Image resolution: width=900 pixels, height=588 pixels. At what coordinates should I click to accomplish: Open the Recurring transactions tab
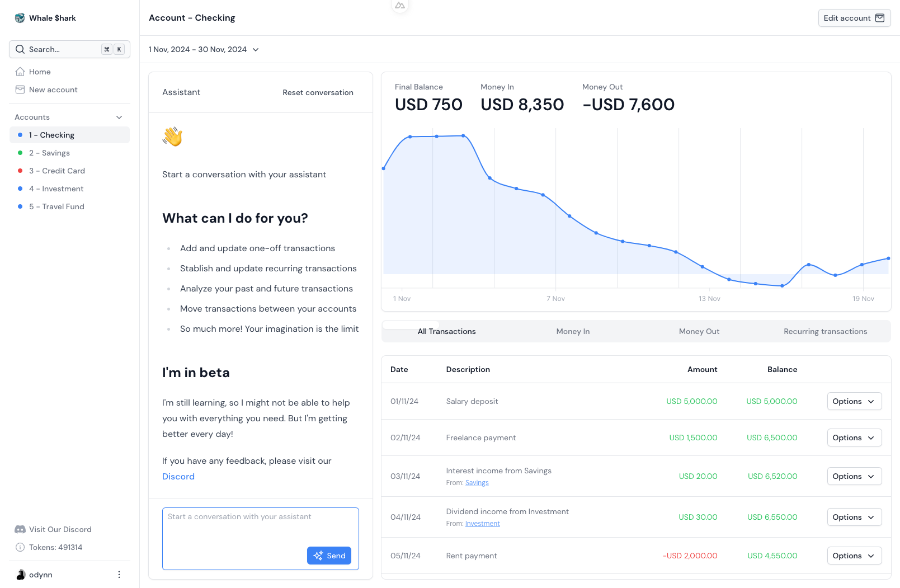(825, 331)
